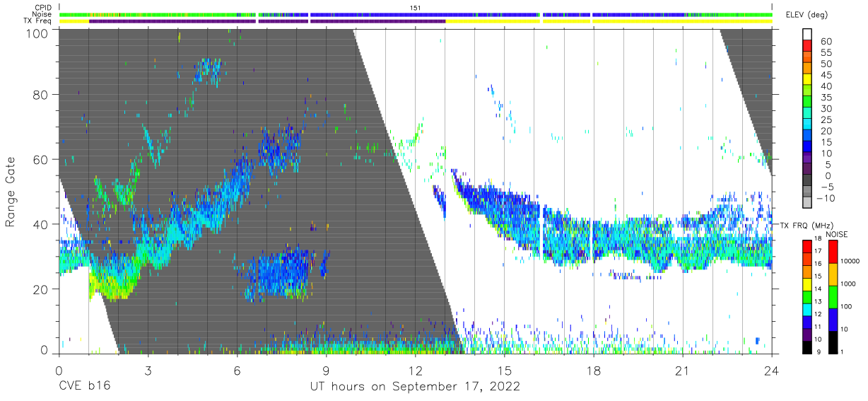
Task: Click the 1 label on the NOISE scale
Action: click(x=843, y=352)
